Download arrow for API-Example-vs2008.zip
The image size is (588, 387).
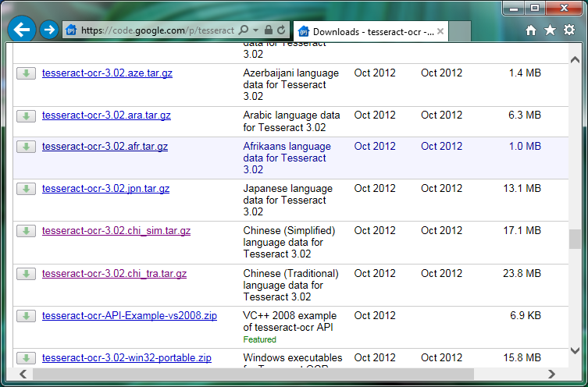pos(27,316)
